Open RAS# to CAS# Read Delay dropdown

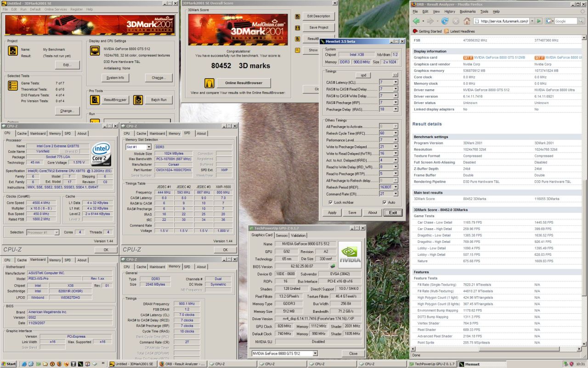pyautogui.click(x=396, y=89)
